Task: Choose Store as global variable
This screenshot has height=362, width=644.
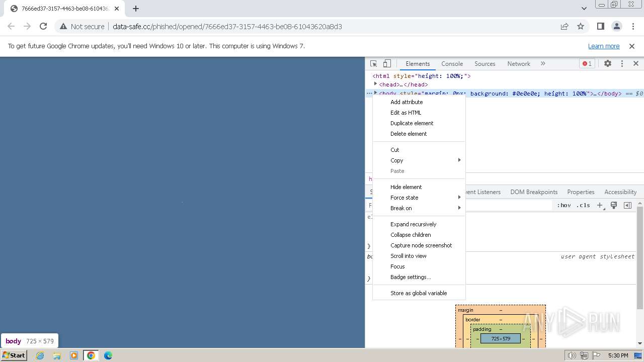Action: (419, 293)
